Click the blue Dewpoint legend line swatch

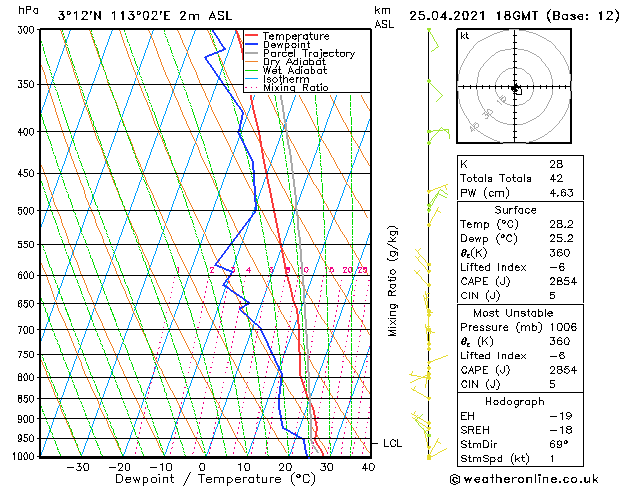click(252, 44)
